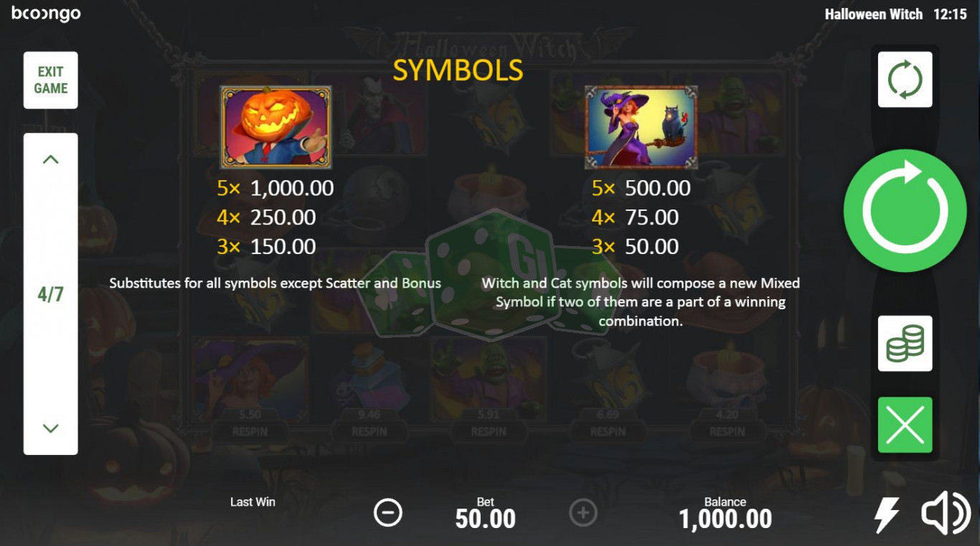Click the large green spin button
This screenshot has width=980, height=546.
905,211
